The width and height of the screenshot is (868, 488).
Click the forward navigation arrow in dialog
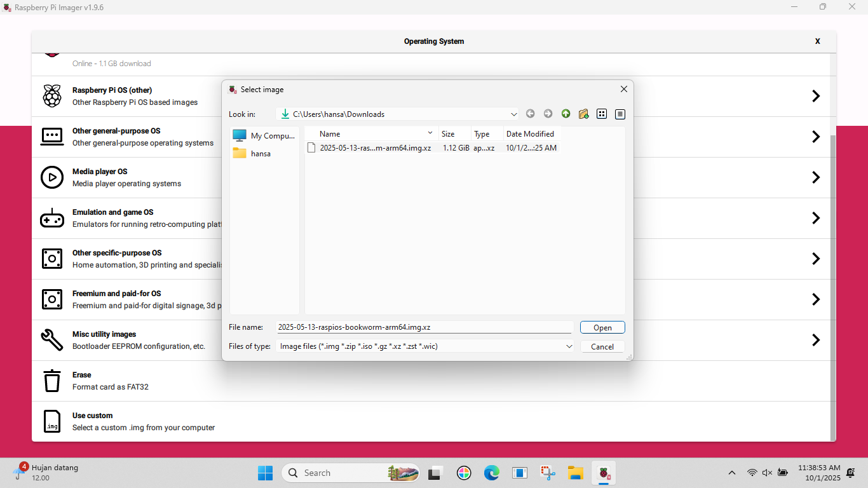click(548, 114)
